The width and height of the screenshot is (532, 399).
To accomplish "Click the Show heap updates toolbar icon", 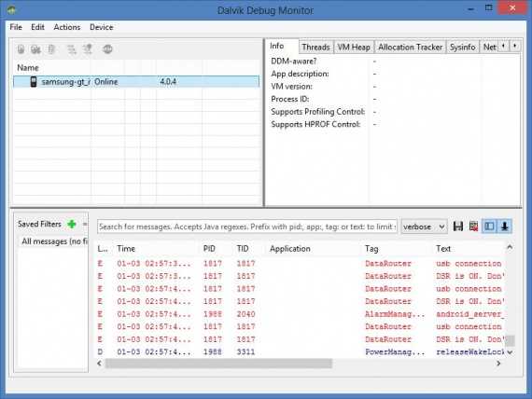I will point(21,49).
